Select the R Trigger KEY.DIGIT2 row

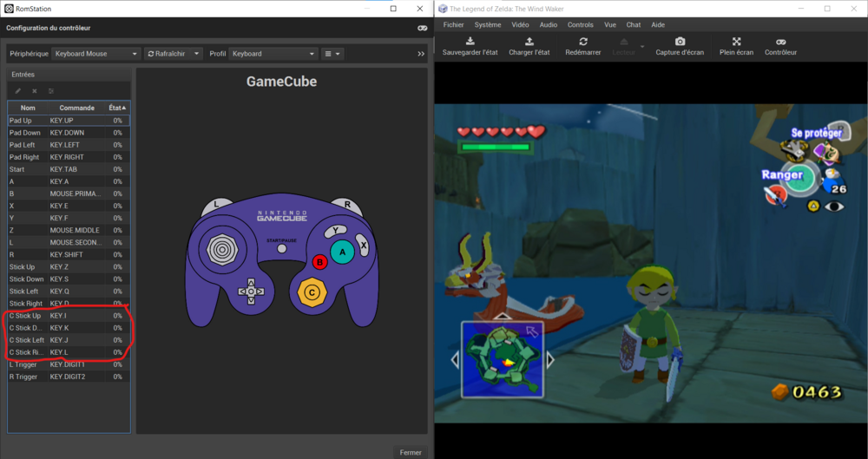click(69, 377)
